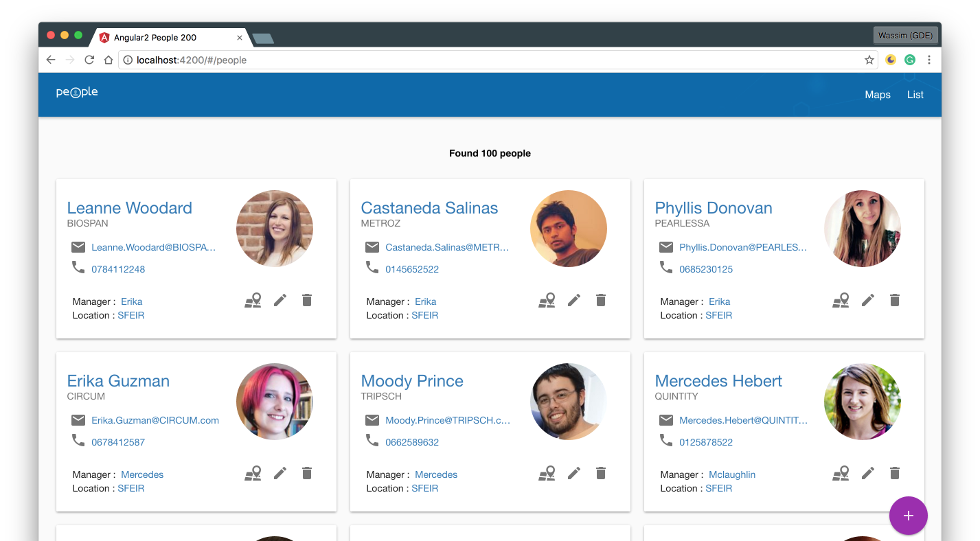Click Erika Guzman's email address link
980x541 pixels.
155,420
